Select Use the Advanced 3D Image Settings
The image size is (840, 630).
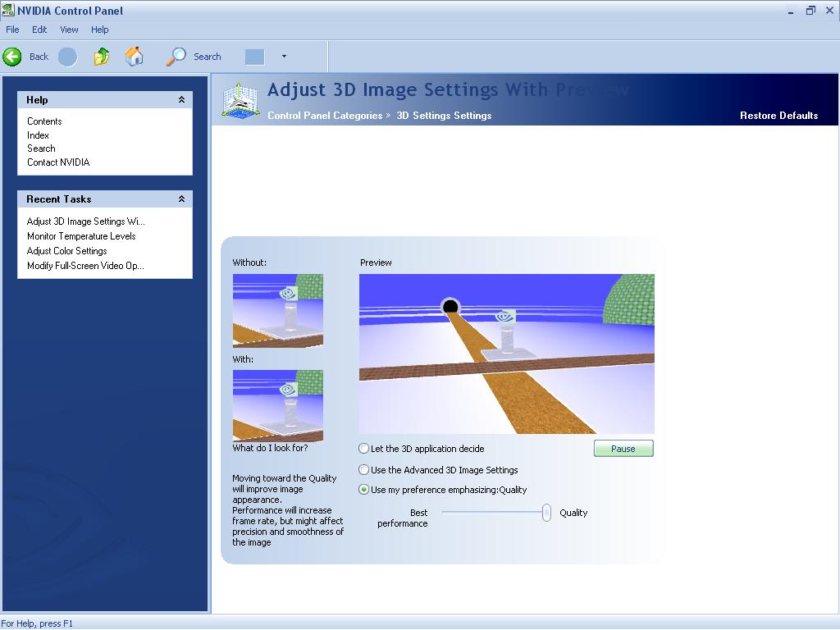point(363,470)
